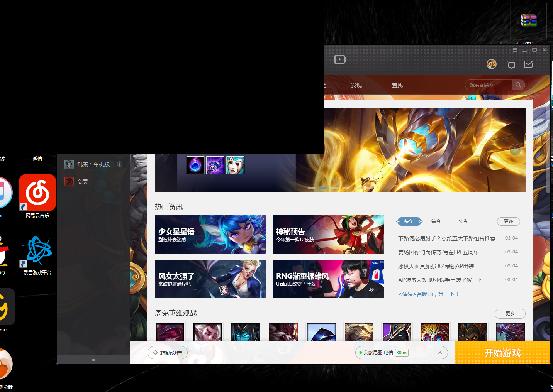Open the RNG渐重振雄风 news card

[328, 279]
